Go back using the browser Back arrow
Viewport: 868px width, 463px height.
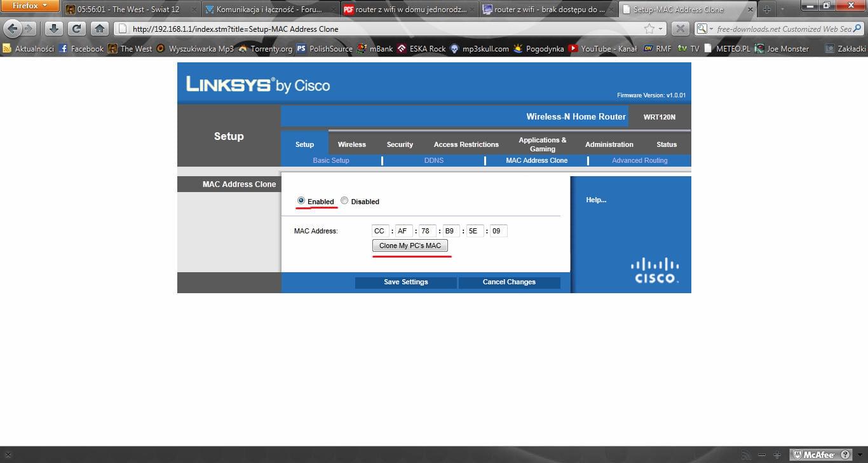[12, 29]
